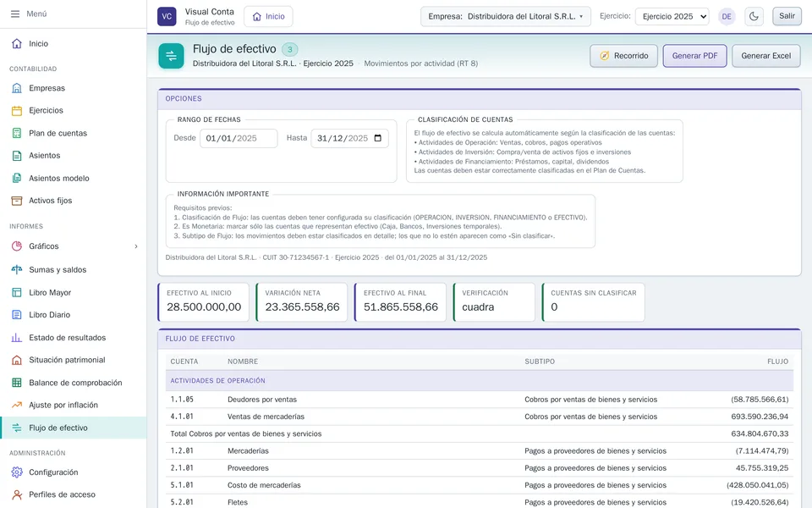The image size is (812, 508).
Task: Click the Libro Mayor icon
Action: (x=17, y=292)
